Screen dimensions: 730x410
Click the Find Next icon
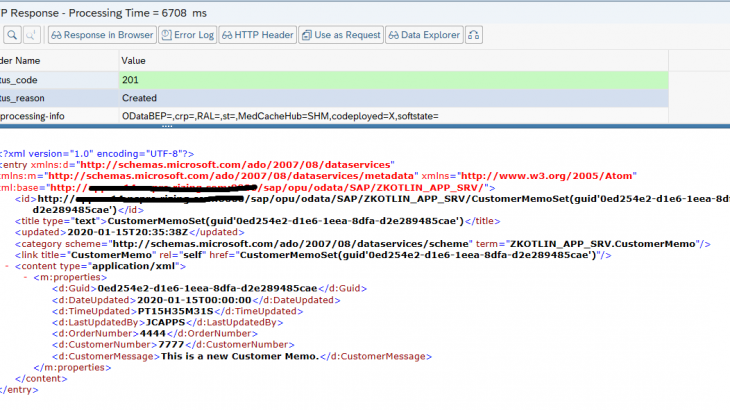31,35
